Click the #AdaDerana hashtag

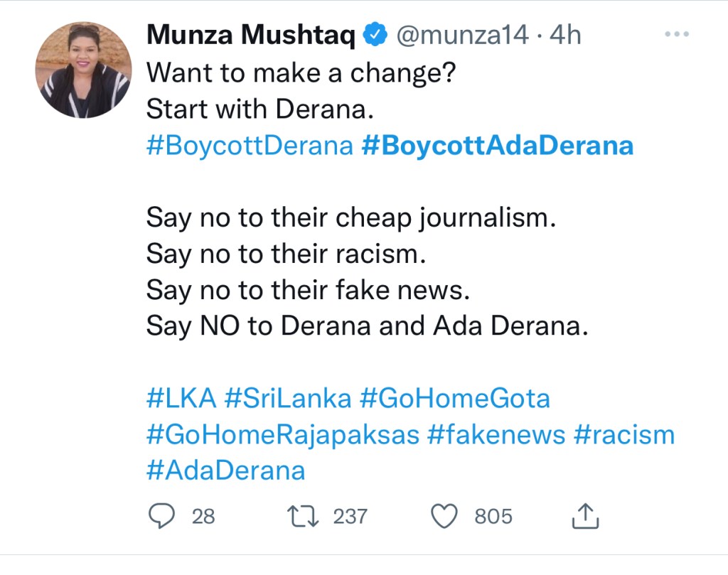pyautogui.click(x=226, y=470)
